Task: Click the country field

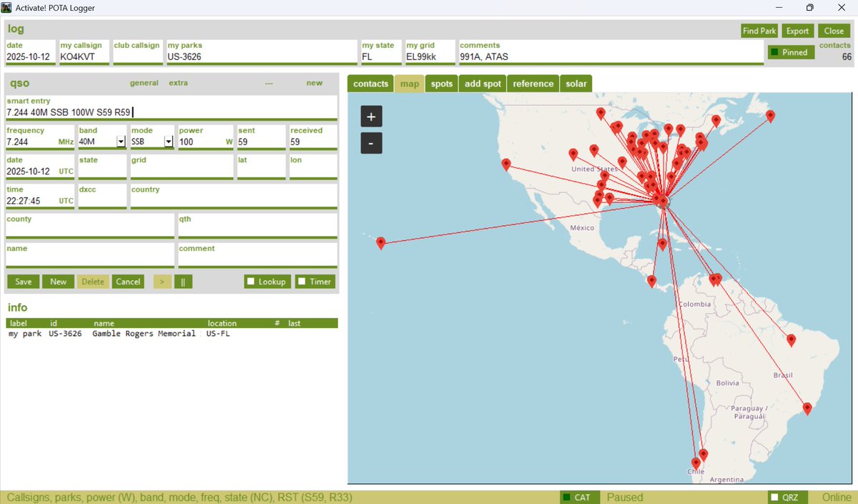Action: pos(234,201)
